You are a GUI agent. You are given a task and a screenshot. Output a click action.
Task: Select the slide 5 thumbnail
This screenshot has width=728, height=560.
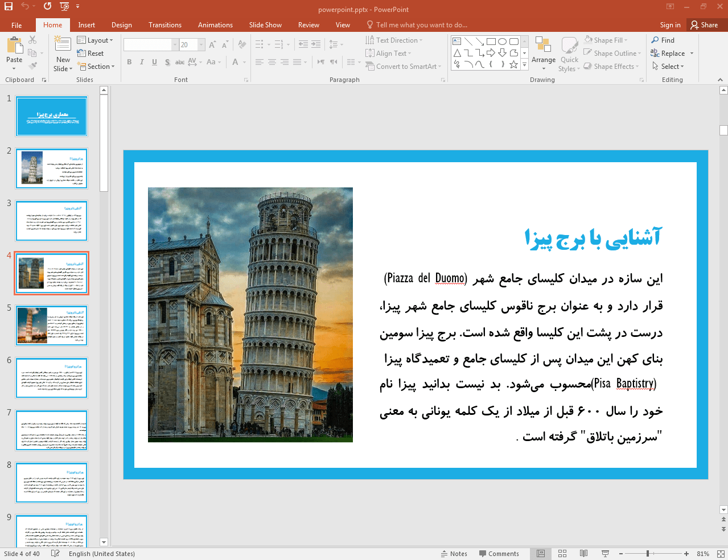[52, 326]
